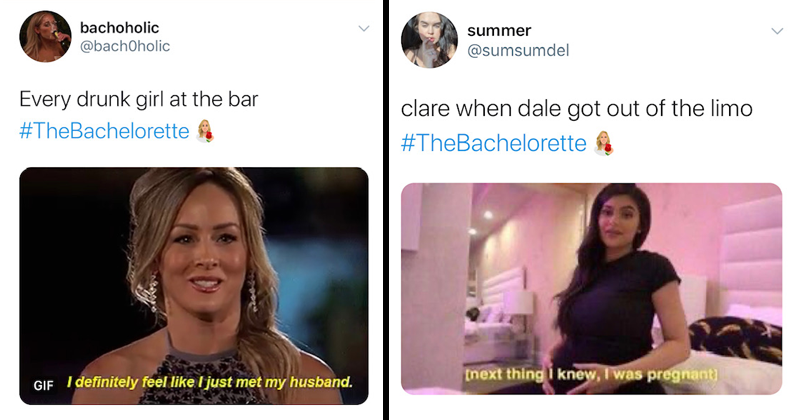Open summer's profile picture
This screenshot has width=800, height=420.
(x=429, y=40)
